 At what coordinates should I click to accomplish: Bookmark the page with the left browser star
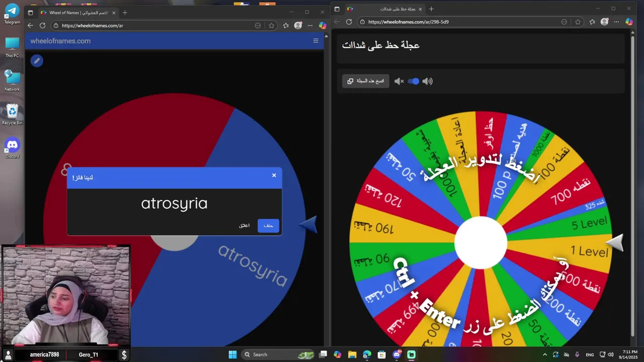(271, 26)
